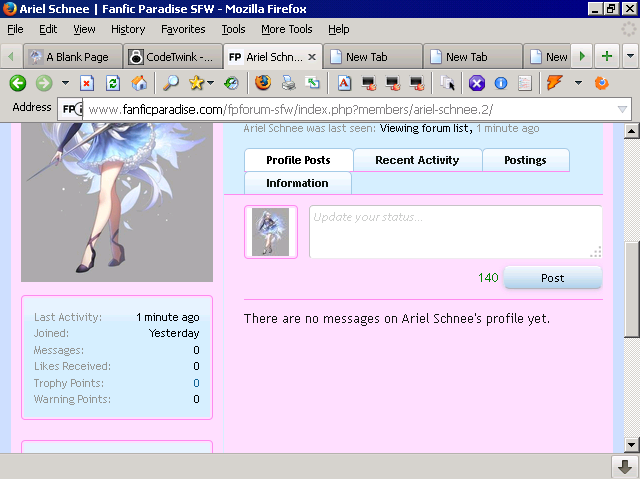Viewport: 640px width, 480px height.
Task: Click the green arrows window icon
Action: [313, 83]
